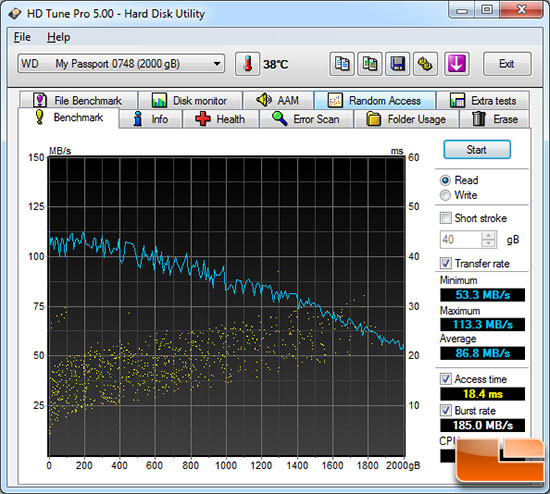Click the Exit button
This screenshot has height=494, width=550.
507,64
